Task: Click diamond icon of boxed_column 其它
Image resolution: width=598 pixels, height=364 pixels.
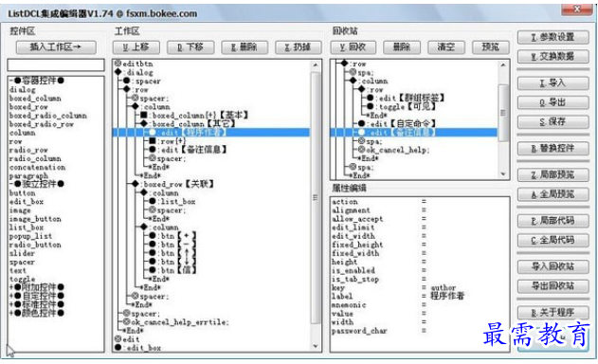Action: coord(143,123)
